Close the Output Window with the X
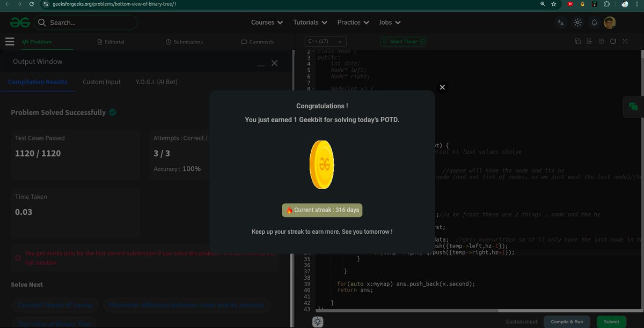The image size is (644, 328). click(274, 63)
